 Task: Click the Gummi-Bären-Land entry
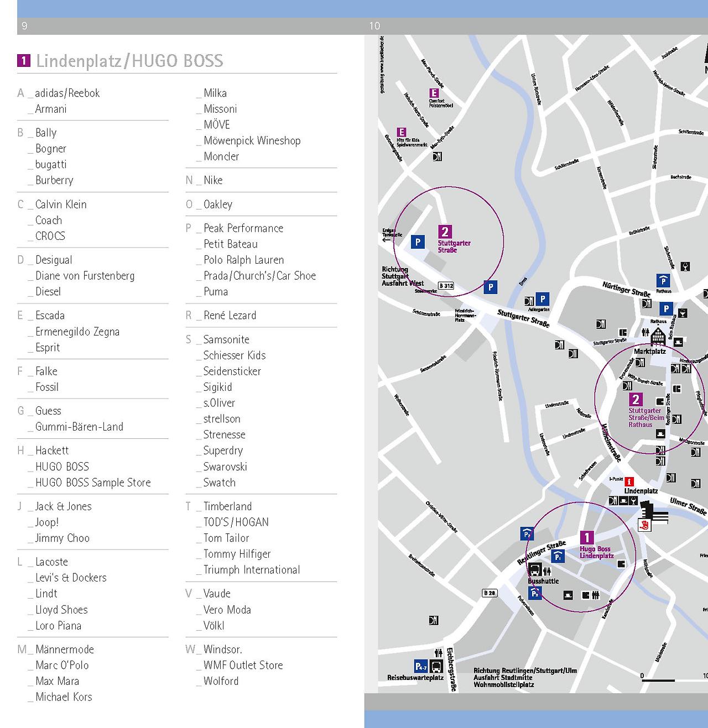pos(80,427)
